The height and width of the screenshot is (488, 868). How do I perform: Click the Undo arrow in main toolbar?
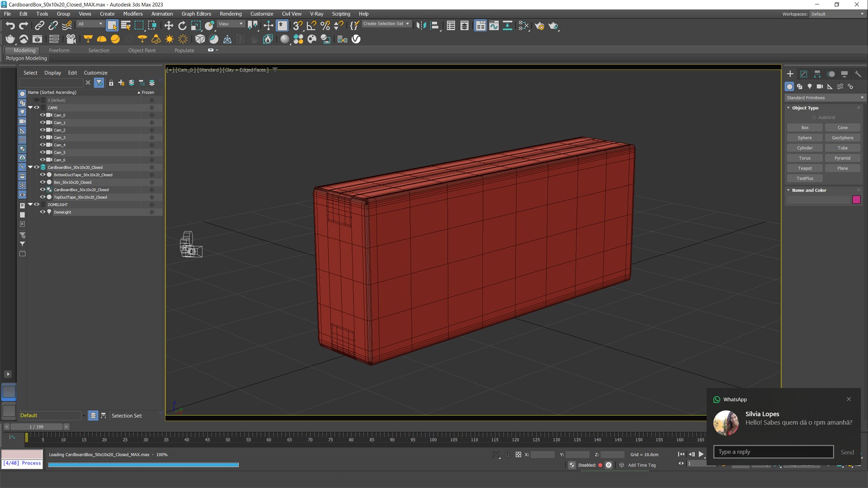[10, 26]
